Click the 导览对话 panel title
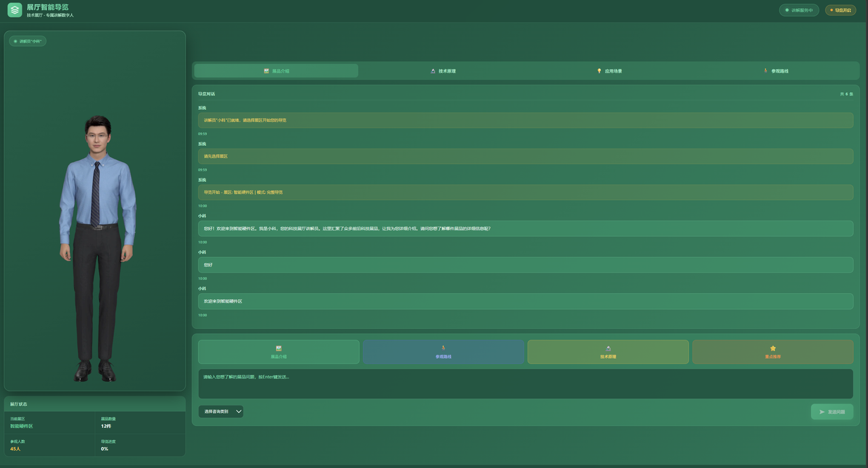The height and width of the screenshot is (468, 868). point(206,94)
